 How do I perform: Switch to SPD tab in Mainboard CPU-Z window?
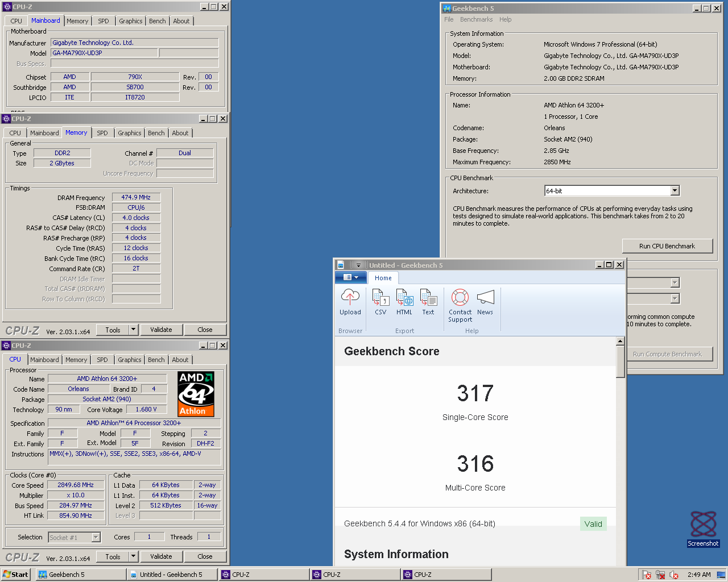click(x=103, y=21)
